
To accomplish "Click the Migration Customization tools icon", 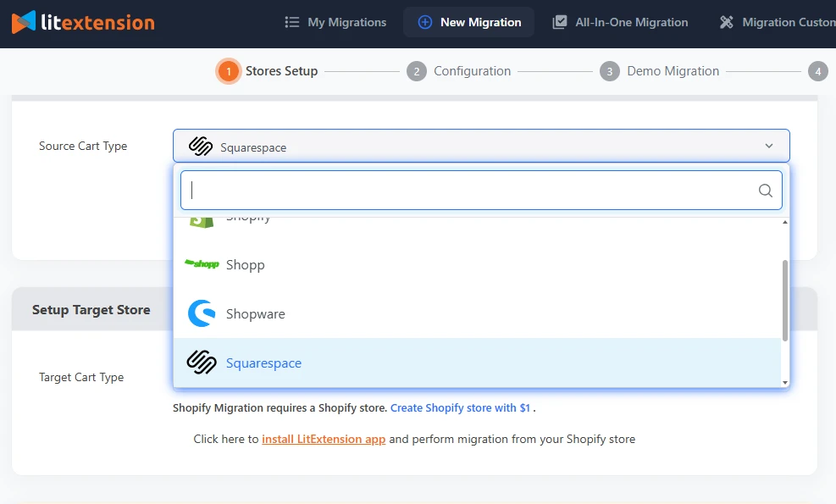I will 726,22.
